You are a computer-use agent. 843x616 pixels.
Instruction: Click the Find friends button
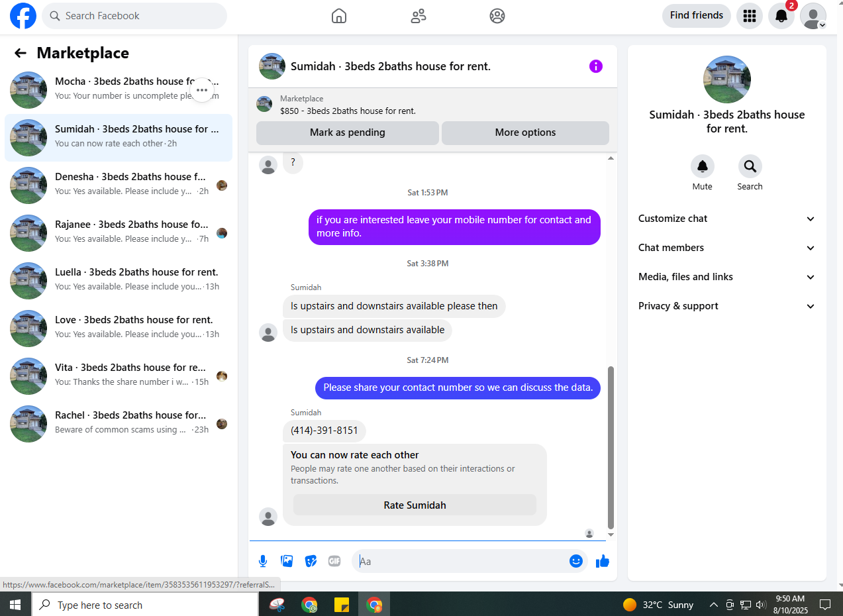click(697, 15)
